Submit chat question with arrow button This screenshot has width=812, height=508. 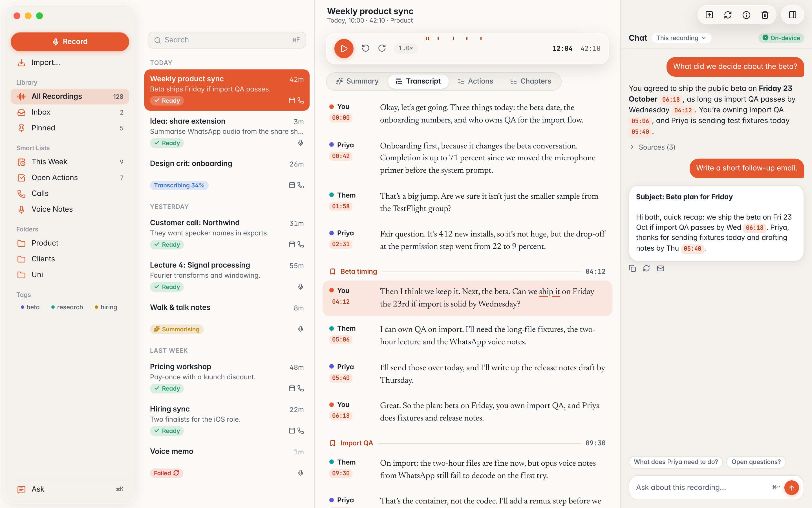click(791, 487)
